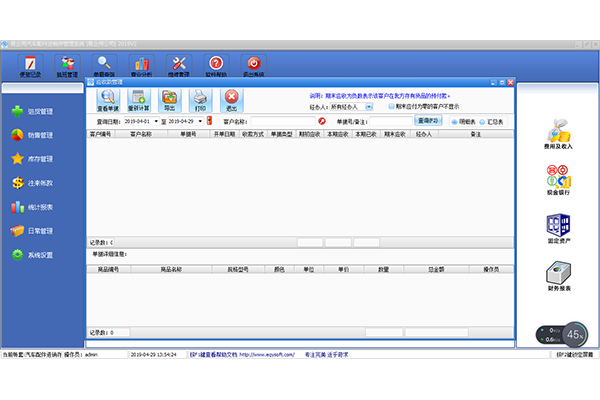Image resolution: width=600 pixels, height=400 pixels.
Task: Click 客户编号 column header
Action: tap(101, 134)
